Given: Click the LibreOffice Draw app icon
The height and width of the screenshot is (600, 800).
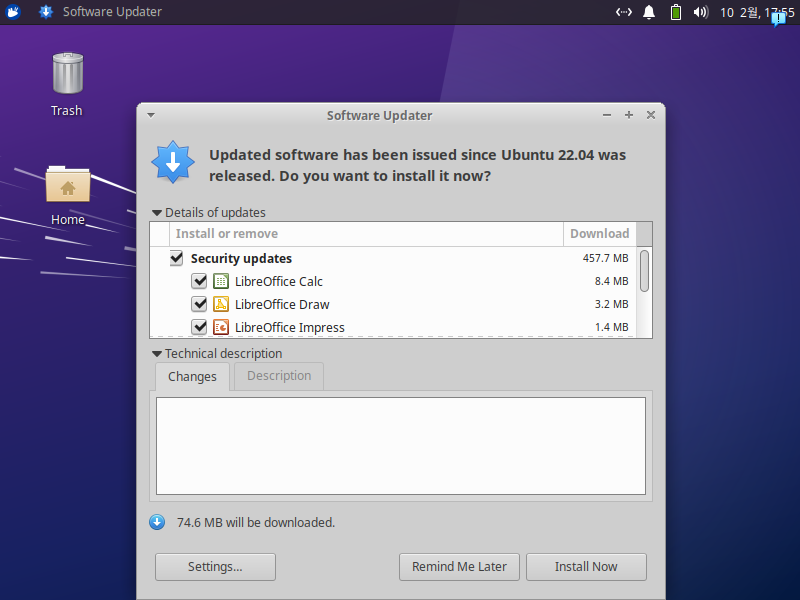Looking at the screenshot, I should click(221, 304).
